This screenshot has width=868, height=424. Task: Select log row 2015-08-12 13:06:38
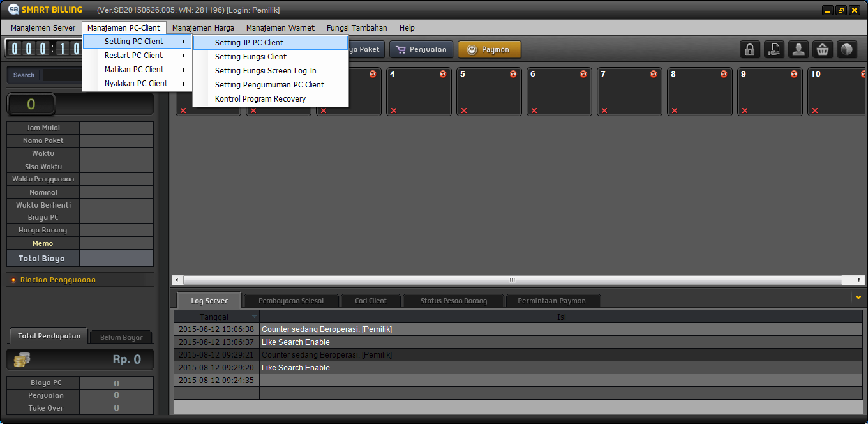518,329
